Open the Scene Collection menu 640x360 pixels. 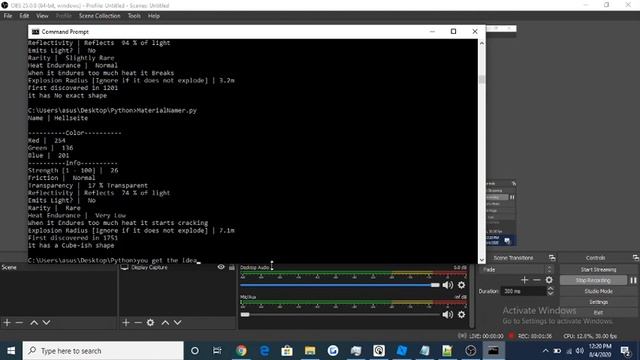pos(100,16)
